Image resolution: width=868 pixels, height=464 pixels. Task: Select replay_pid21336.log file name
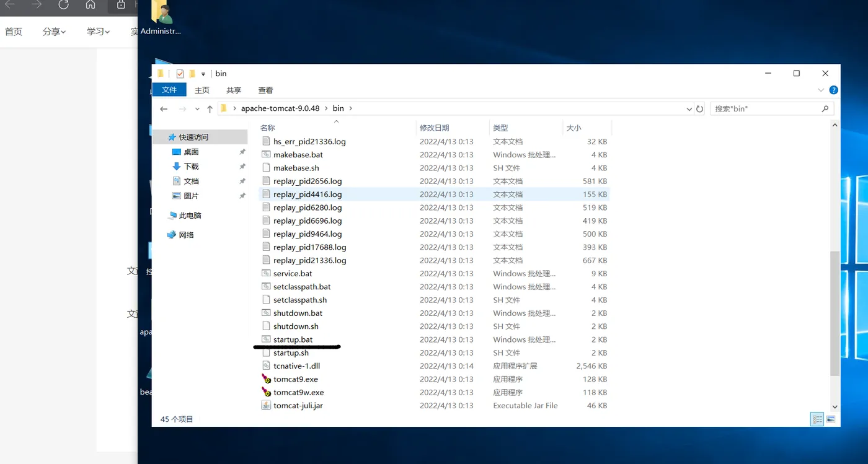tap(309, 260)
